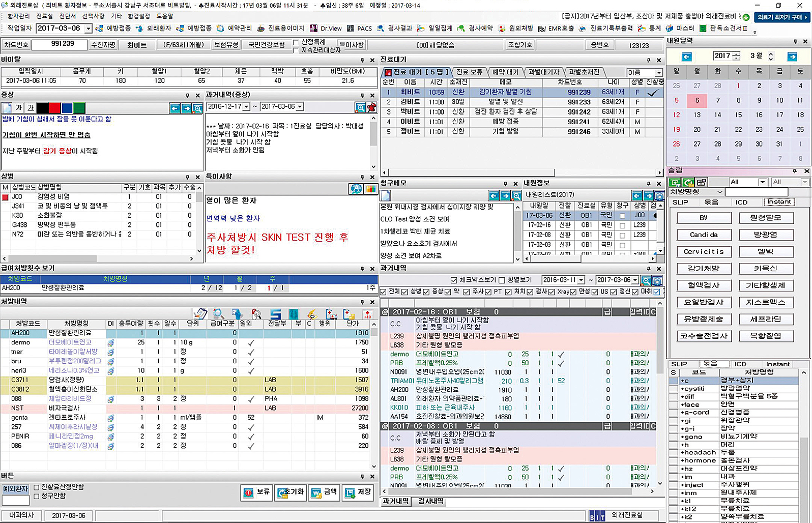Screen dimensions: 812x523
Task: Enable the 진찰료산정안함 checkbox
Action: pyautogui.click(x=36, y=487)
